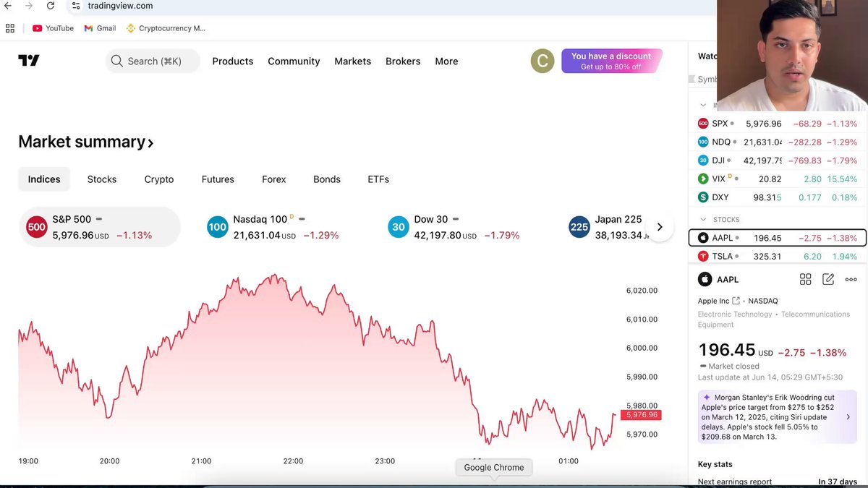Open Market summary heading link
This screenshot has width=868, height=488.
click(x=85, y=142)
